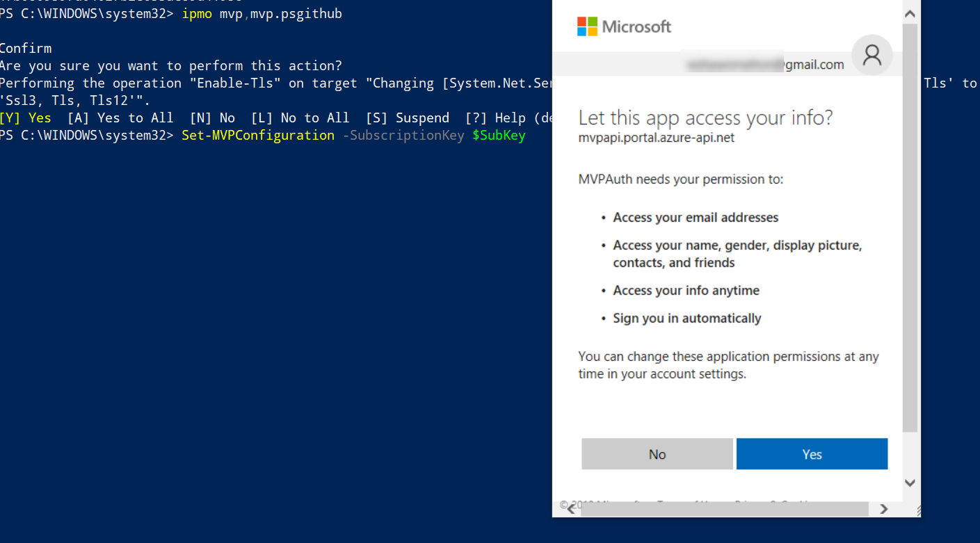Click the yellow [Y] Yes prompt option
Viewport: 980px width, 543px height.
[x=26, y=117]
